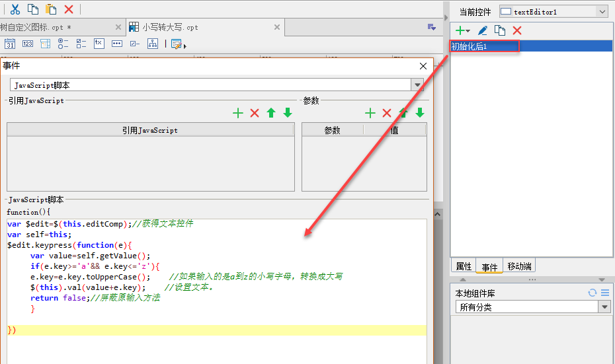The image size is (615, 364).
Task: Click the 引用JavaScript column header
Action: [x=150, y=130]
